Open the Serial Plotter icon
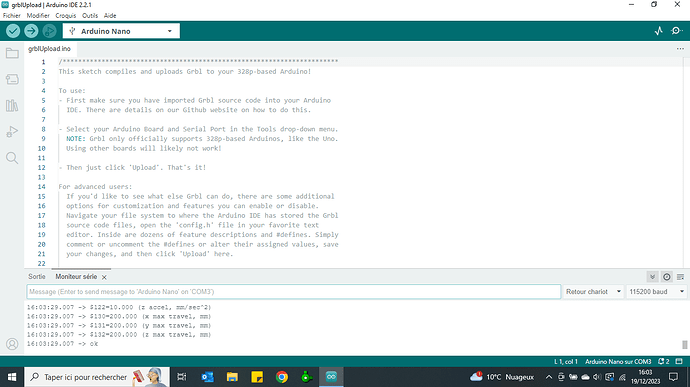This screenshot has height=387, width=690. 658,31
